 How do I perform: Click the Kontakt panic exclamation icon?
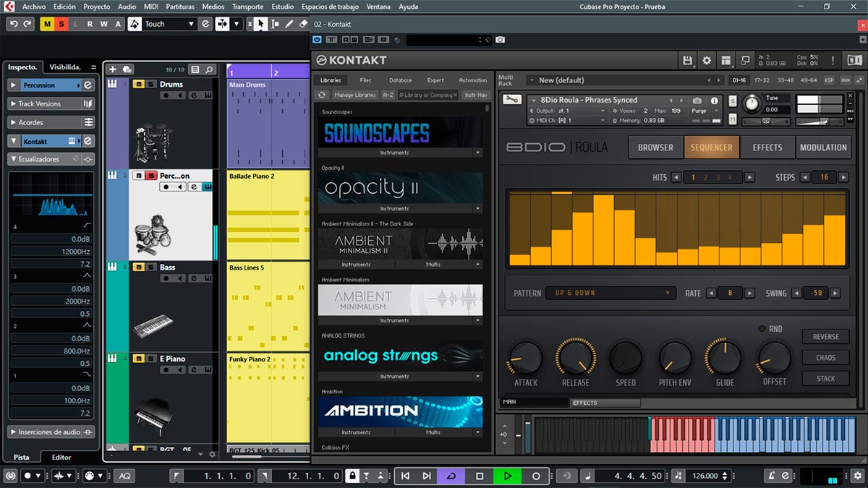833,60
